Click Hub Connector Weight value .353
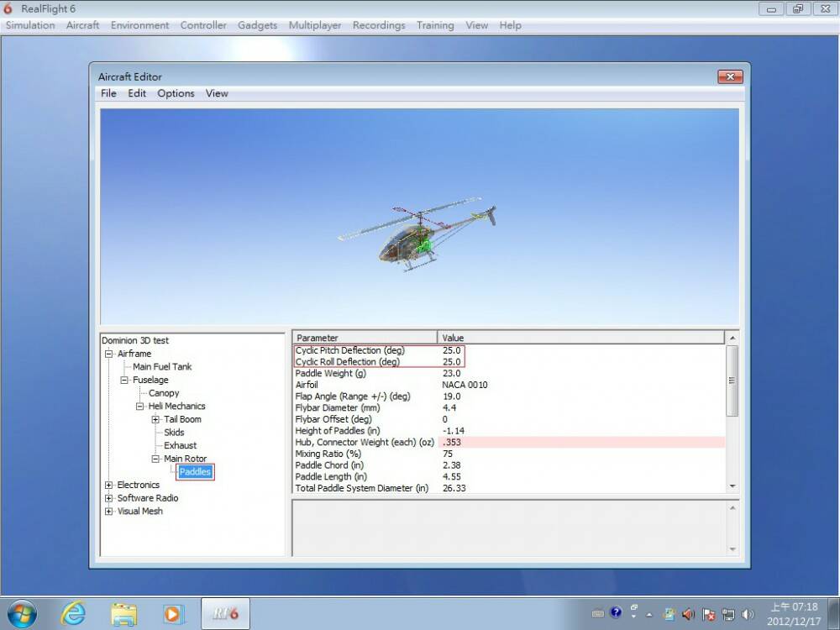 pyautogui.click(x=452, y=443)
